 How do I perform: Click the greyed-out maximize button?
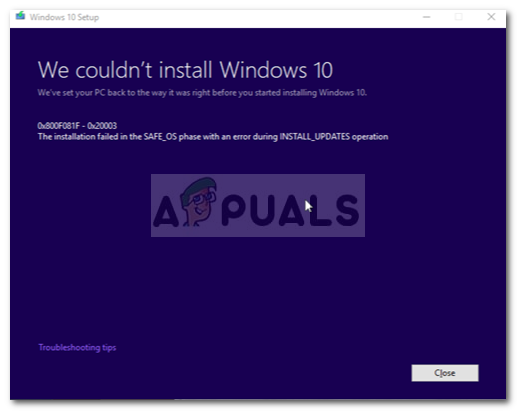[459, 17]
